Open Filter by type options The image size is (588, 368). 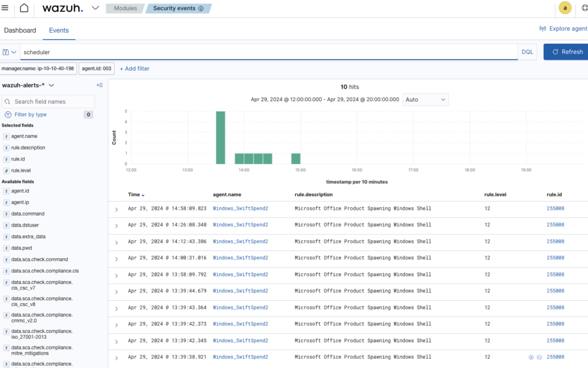[30, 114]
